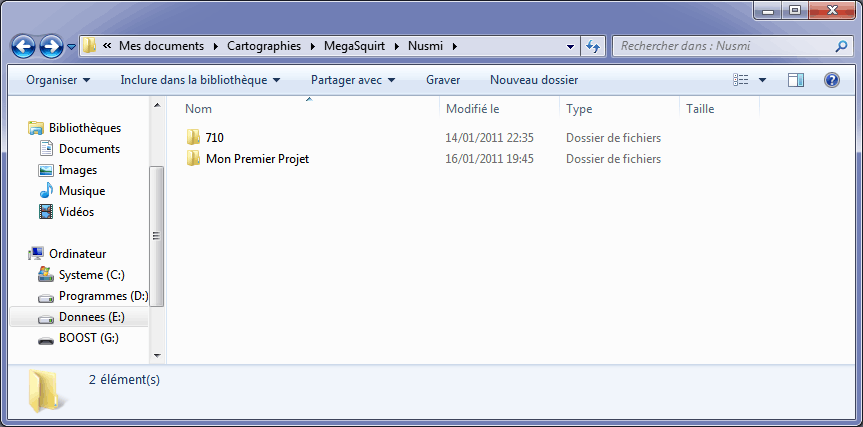
Task: Click the refresh icon beside address bar
Action: (593, 46)
